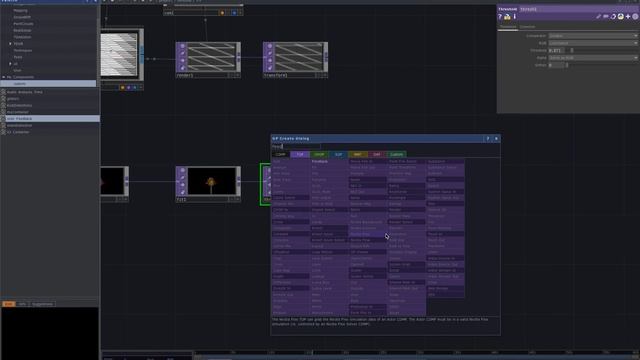Select the Techniques folder in palette tree
Viewport: 640px width, 360px height.
click(x=22, y=50)
